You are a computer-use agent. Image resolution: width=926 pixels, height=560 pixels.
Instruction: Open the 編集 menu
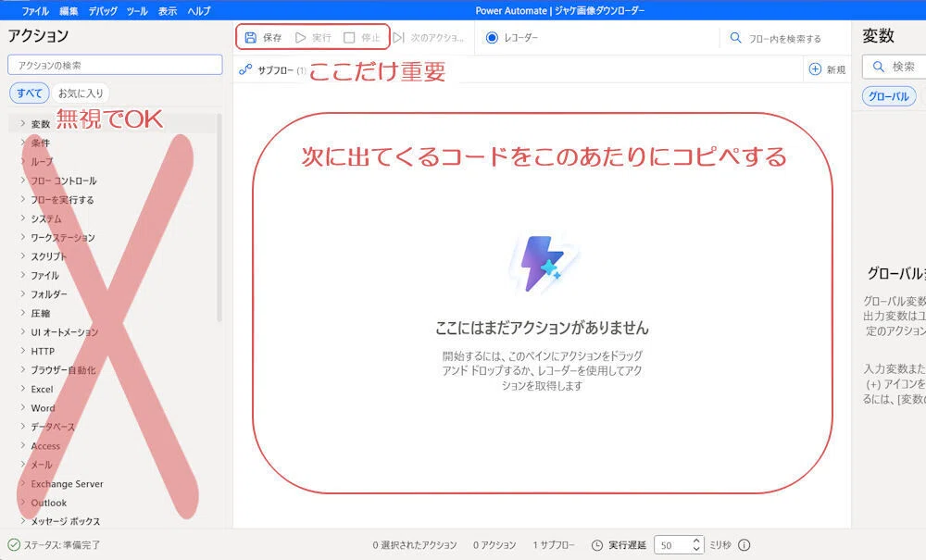(69, 10)
